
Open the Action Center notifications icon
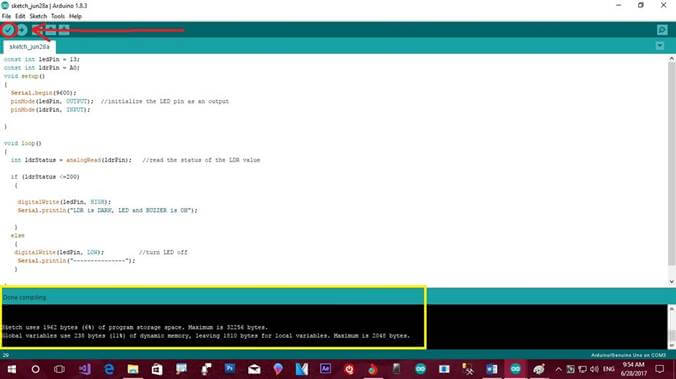659,369
